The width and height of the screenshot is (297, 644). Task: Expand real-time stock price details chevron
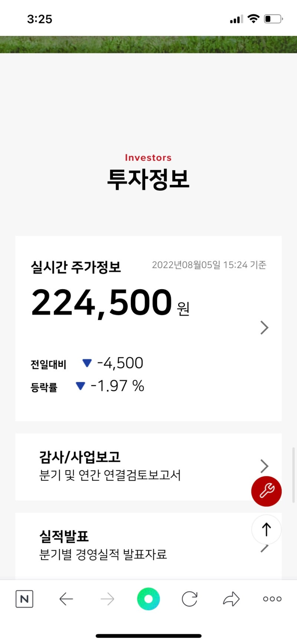pos(264,328)
